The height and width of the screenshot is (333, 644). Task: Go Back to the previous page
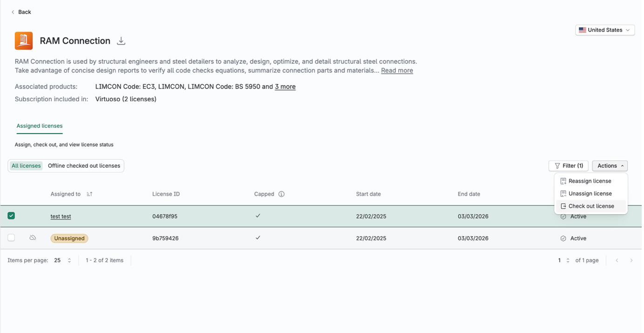(21, 12)
